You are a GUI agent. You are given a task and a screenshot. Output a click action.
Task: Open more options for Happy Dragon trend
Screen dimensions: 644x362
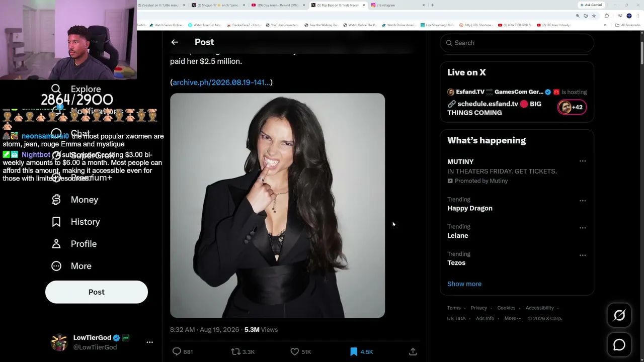(x=583, y=201)
